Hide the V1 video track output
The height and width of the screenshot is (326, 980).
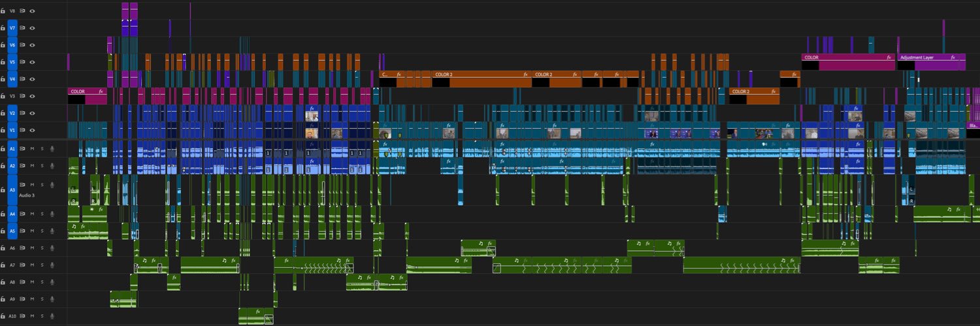32,130
